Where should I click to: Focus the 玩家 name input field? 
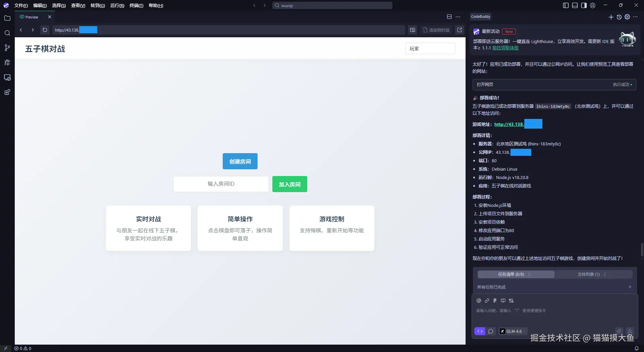click(430, 48)
